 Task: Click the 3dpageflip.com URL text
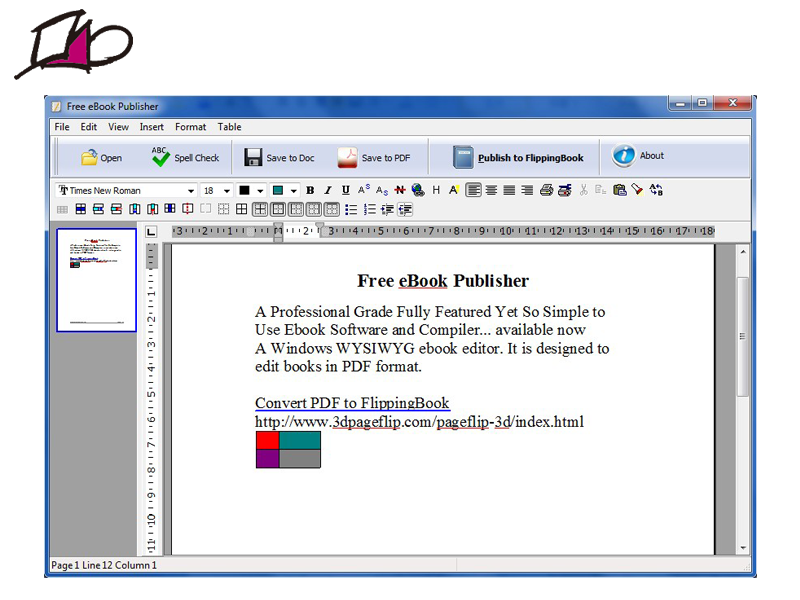coord(419,422)
